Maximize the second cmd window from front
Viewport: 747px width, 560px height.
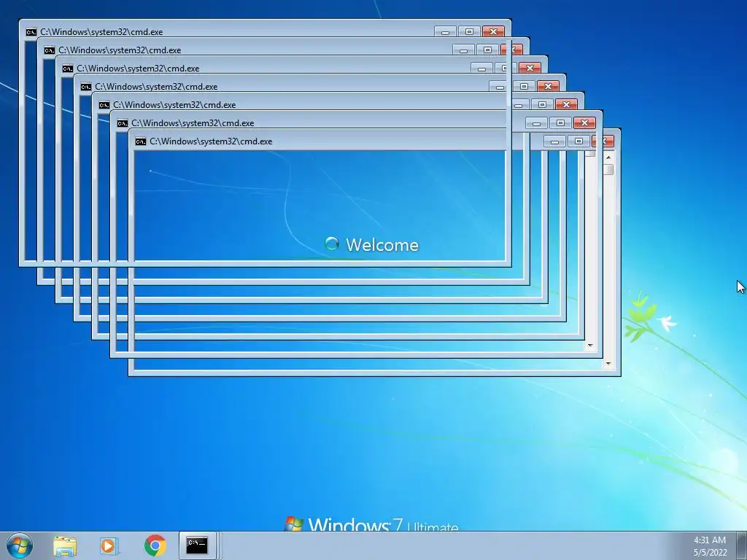(487, 50)
